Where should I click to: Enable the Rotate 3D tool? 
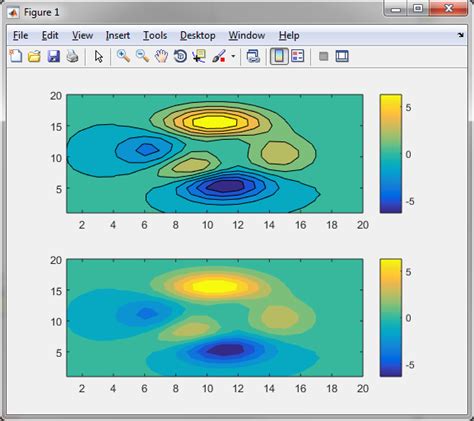(180, 56)
